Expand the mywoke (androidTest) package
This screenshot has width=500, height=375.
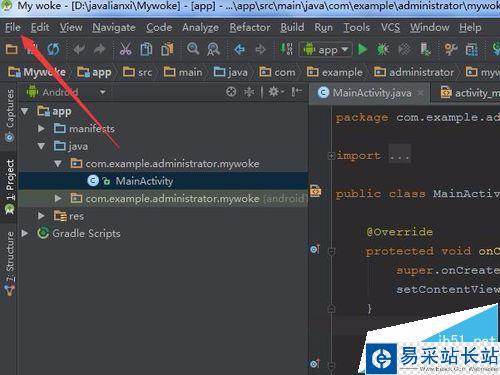(58, 198)
